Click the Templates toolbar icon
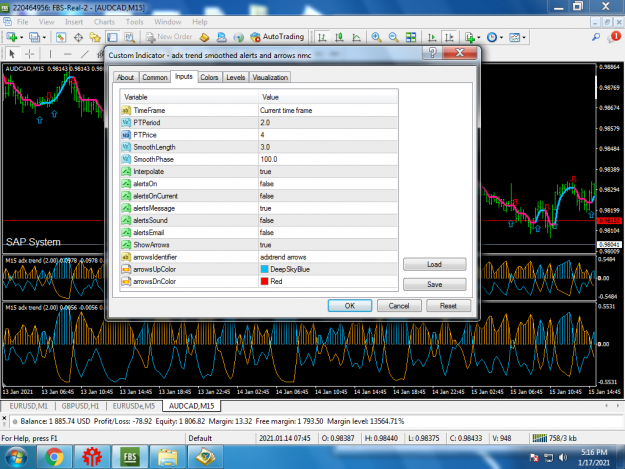 [x=515, y=37]
